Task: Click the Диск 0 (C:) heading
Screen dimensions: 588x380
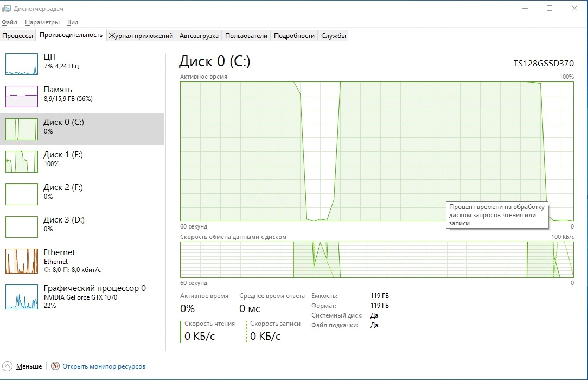Action: (x=214, y=61)
